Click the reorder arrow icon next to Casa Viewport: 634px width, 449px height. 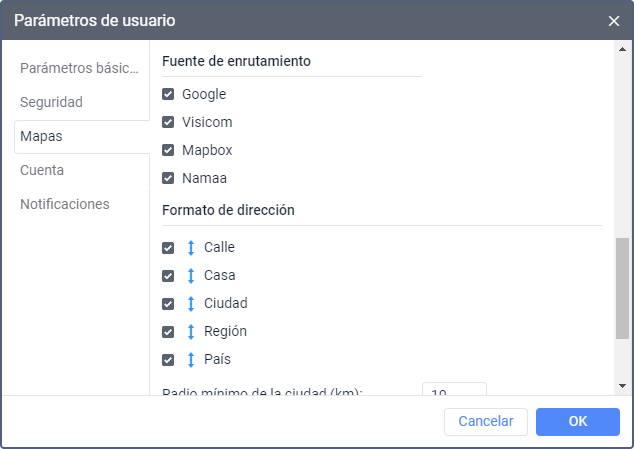tap(191, 275)
